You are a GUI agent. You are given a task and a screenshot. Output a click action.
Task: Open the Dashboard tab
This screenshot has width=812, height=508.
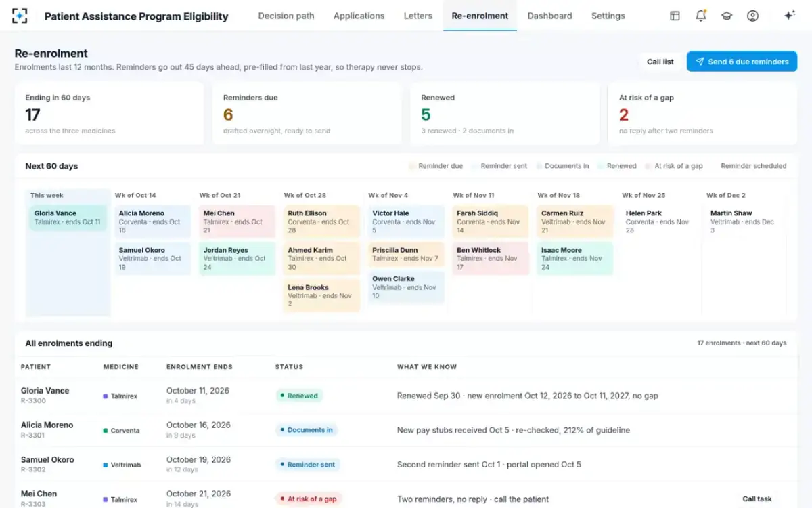coord(549,16)
